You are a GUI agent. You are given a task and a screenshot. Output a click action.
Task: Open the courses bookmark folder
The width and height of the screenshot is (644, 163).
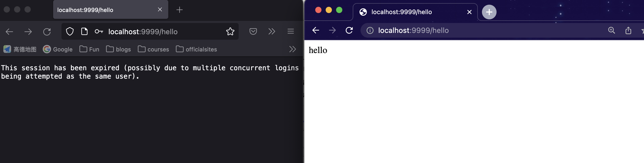tap(153, 49)
